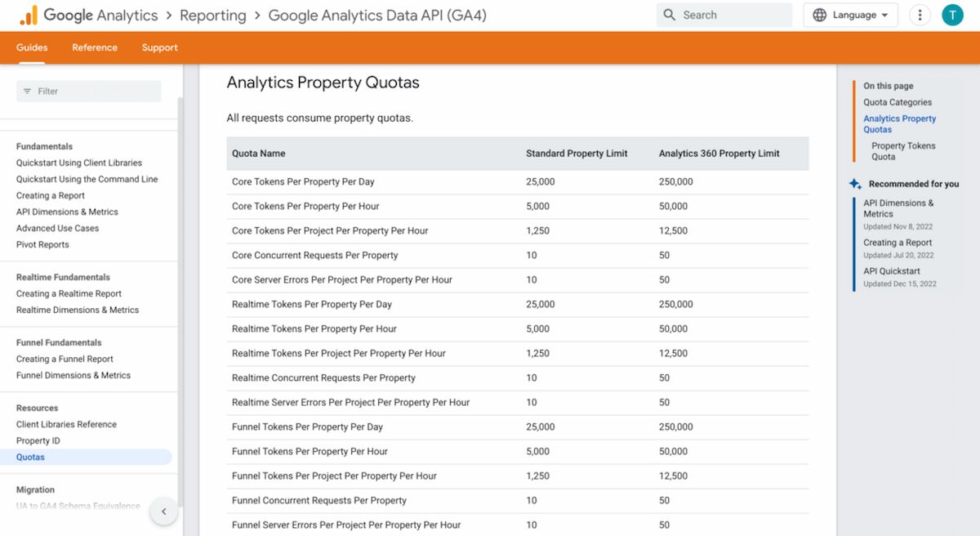The image size is (980, 536).
Task: Open the Language dropdown
Action: [x=851, y=15]
